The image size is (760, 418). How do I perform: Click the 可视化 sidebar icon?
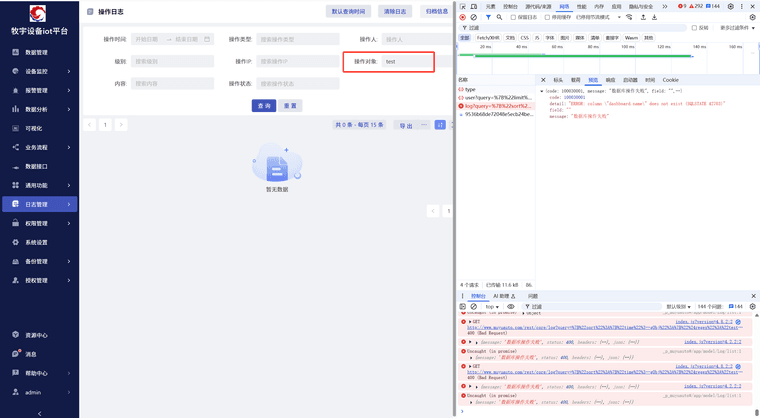16,128
